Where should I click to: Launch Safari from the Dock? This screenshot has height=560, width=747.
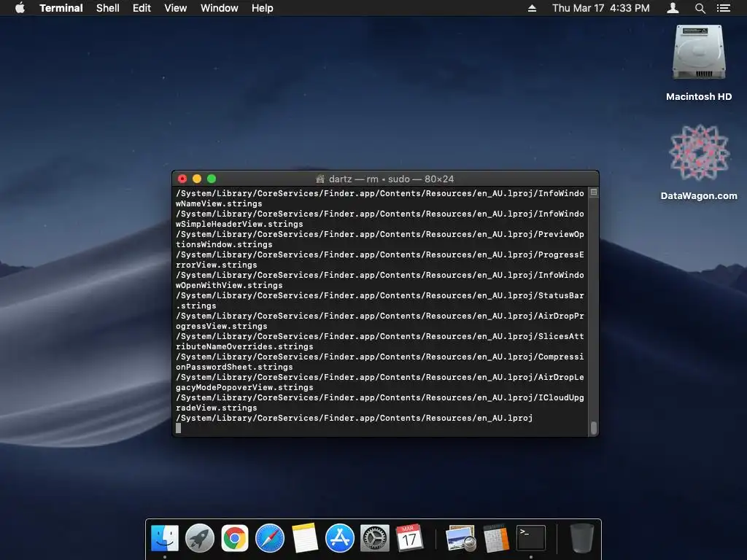coord(270,538)
